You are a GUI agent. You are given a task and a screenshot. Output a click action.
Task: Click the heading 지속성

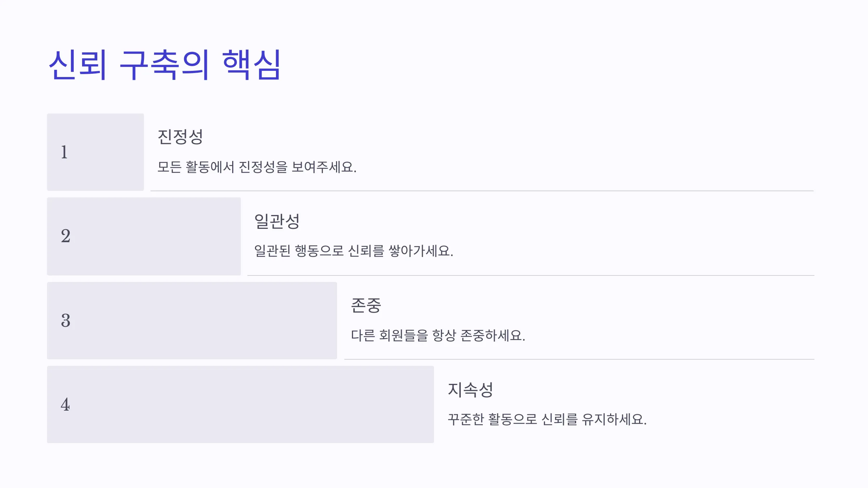(x=471, y=390)
